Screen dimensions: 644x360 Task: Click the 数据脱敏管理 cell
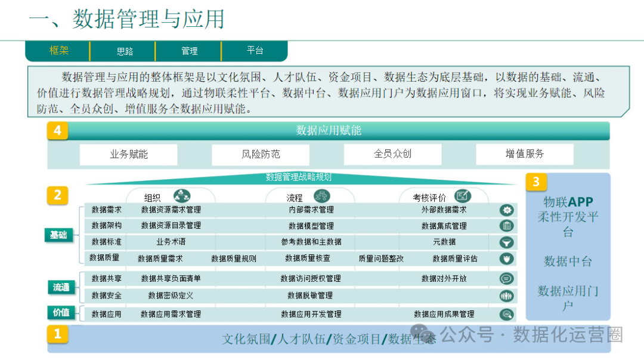(310, 296)
